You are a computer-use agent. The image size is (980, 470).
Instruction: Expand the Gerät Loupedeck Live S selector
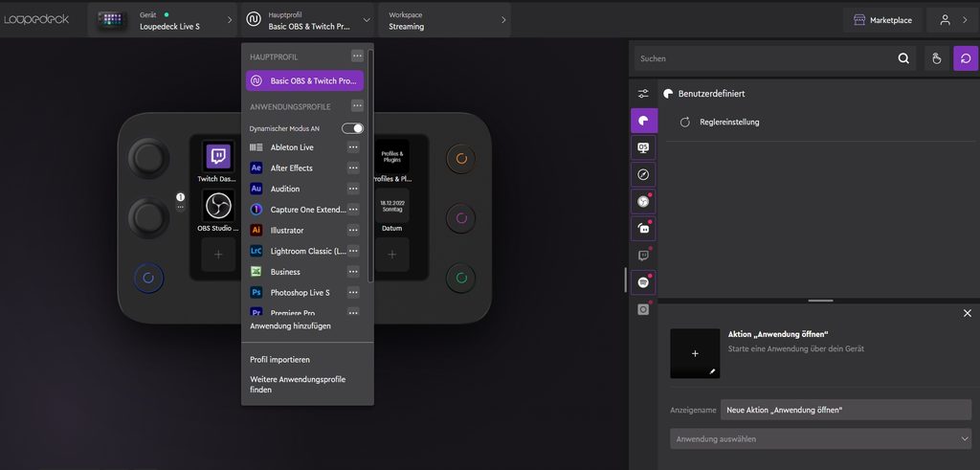click(x=163, y=20)
